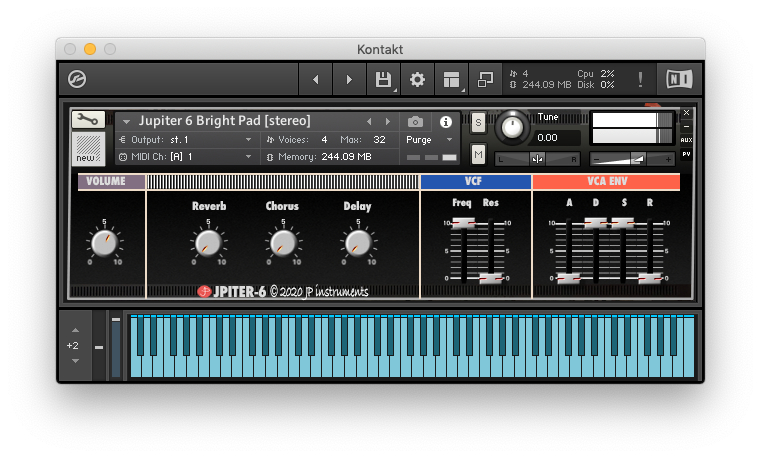Screen dimensions: 761x458
Task: Click the instrument output volume slider
Action: (632, 159)
